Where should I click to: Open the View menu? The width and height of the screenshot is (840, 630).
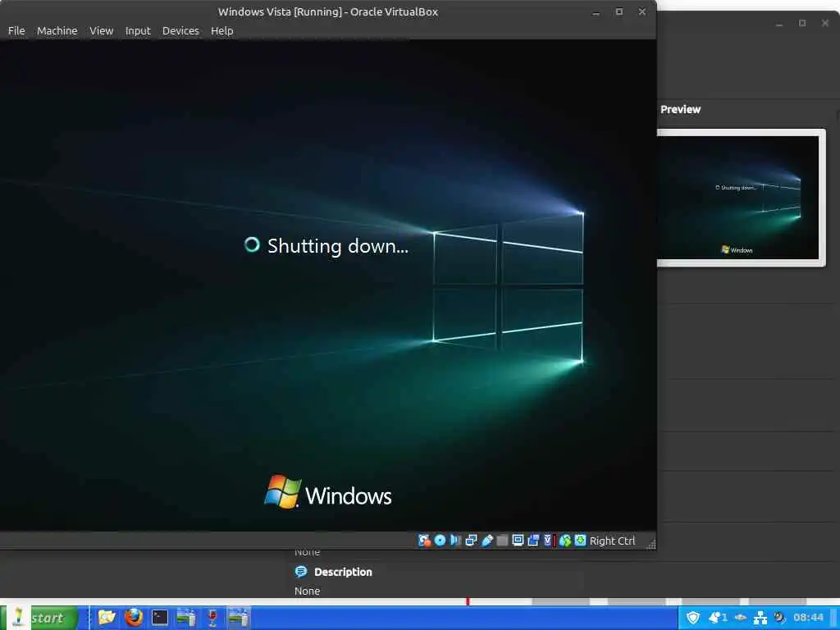101,31
